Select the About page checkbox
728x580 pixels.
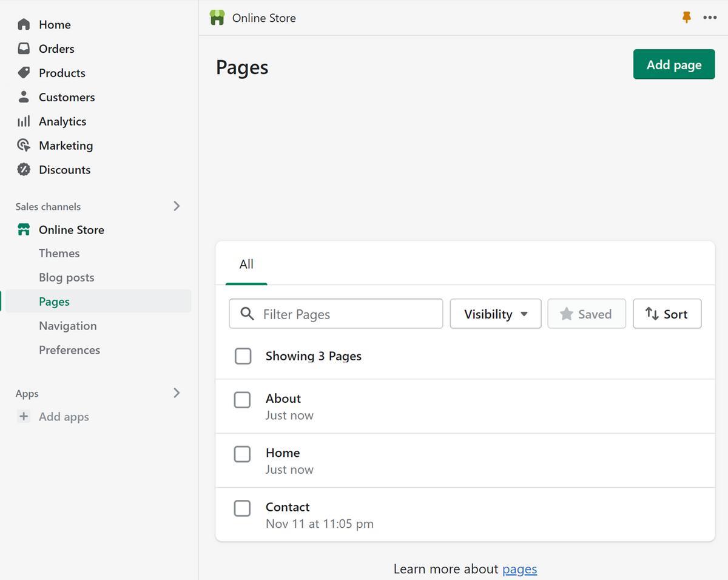[242, 400]
